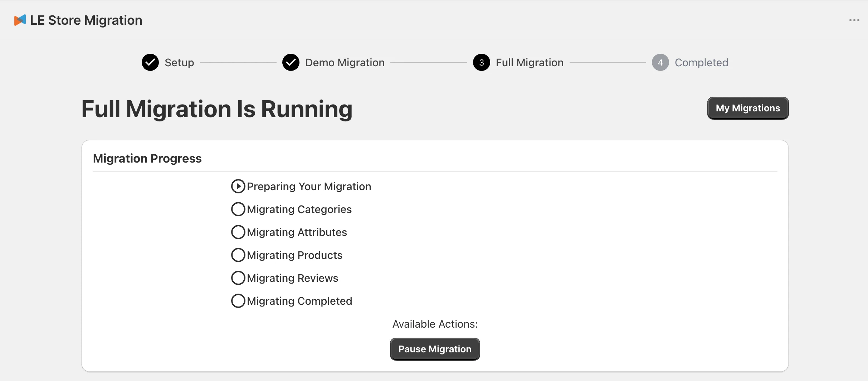This screenshot has height=381, width=868.
Task: Expand the Migration Progress section
Action: pos(147,158)
